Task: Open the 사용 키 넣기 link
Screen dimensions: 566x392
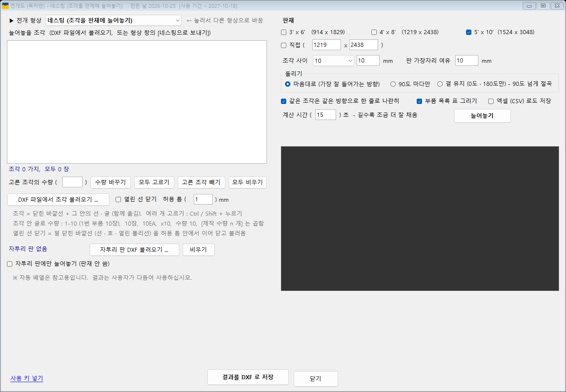Action: coord(27,378)
